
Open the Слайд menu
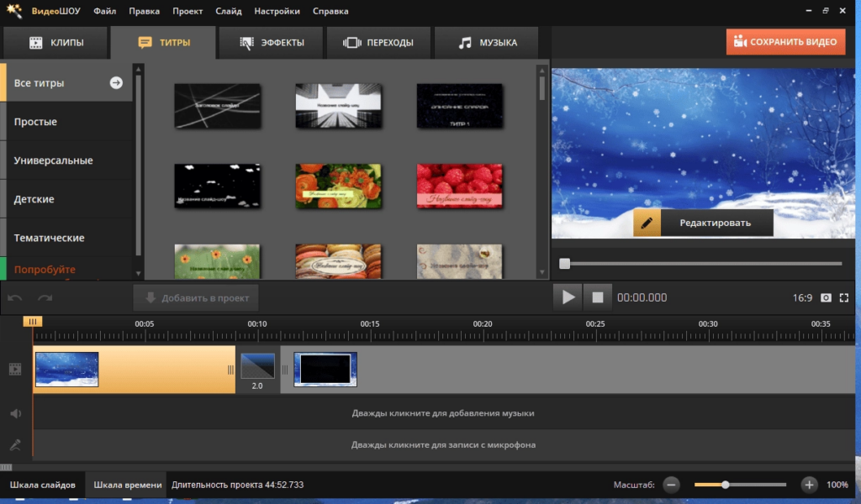click(x=229, y=11)
